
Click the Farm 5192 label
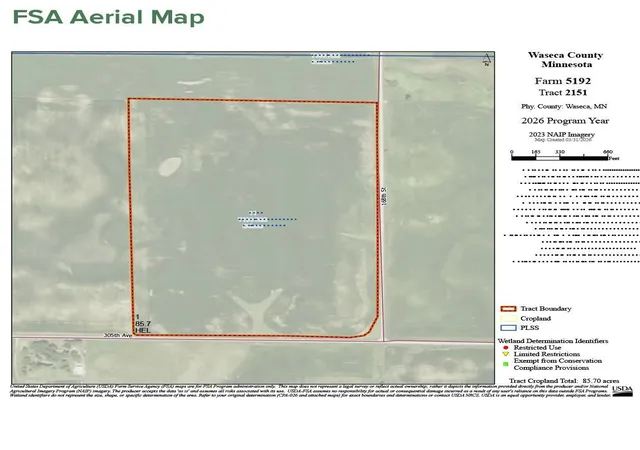563,81
